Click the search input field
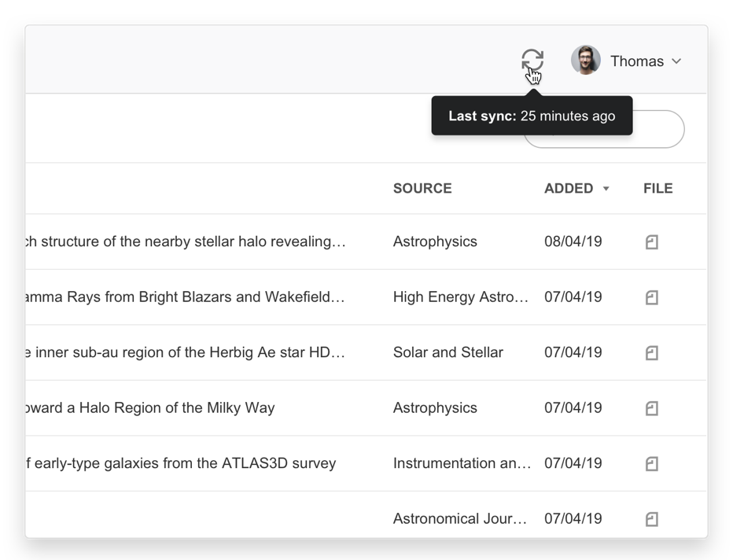This screenshot has height=560, width=733. (x=659, y=130)
